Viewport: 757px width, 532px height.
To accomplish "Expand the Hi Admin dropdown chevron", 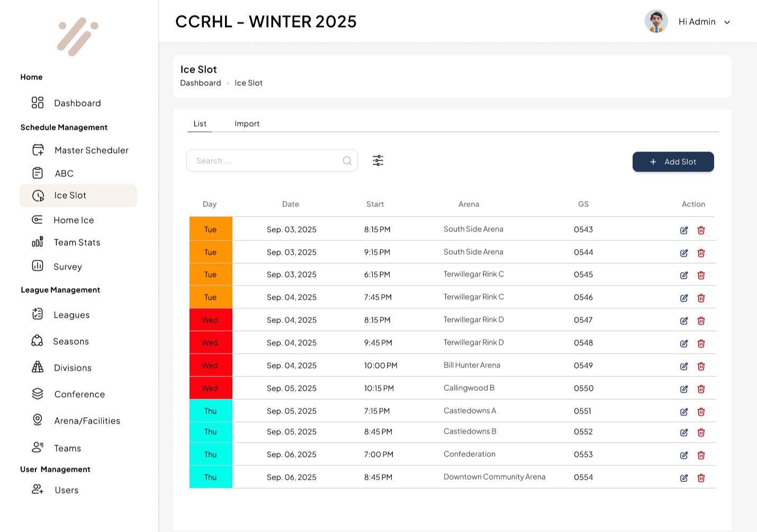I will click(727, 22).
